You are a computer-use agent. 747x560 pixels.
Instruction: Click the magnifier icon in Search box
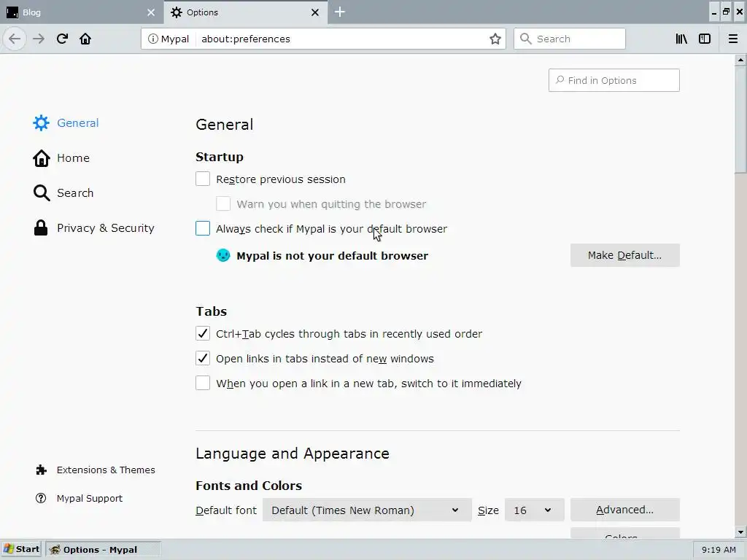[525, 39]
